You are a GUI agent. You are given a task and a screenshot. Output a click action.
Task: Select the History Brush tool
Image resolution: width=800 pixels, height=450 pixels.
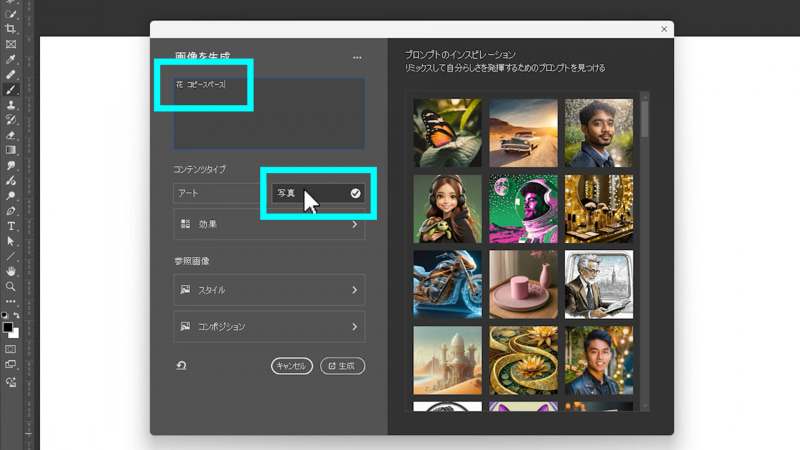[11, 120]
